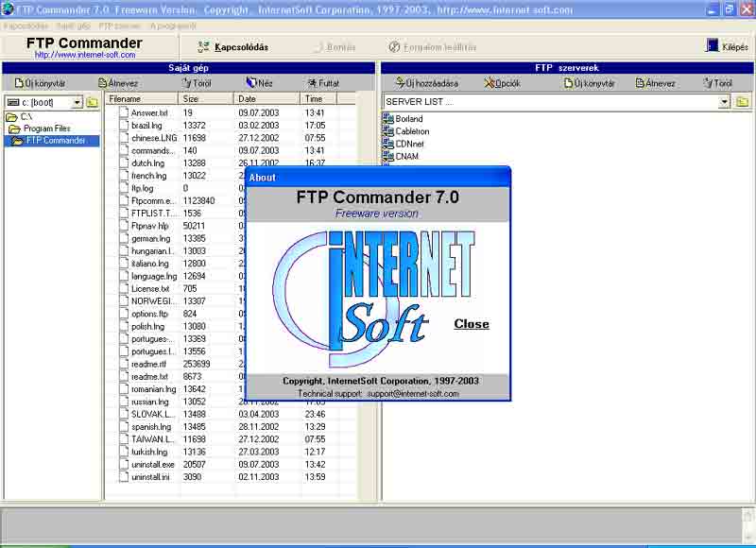Click Átnevez in the FTP szerverek panel
756x548 pixels.
655,83
